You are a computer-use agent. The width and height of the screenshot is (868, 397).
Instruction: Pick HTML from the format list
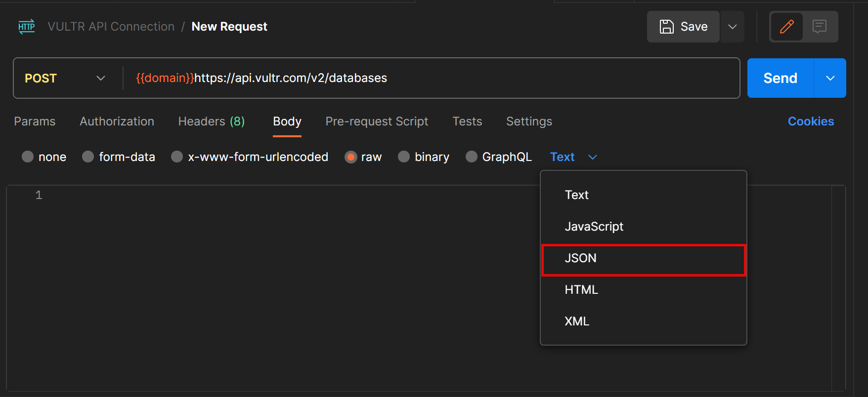coord(643,289)
